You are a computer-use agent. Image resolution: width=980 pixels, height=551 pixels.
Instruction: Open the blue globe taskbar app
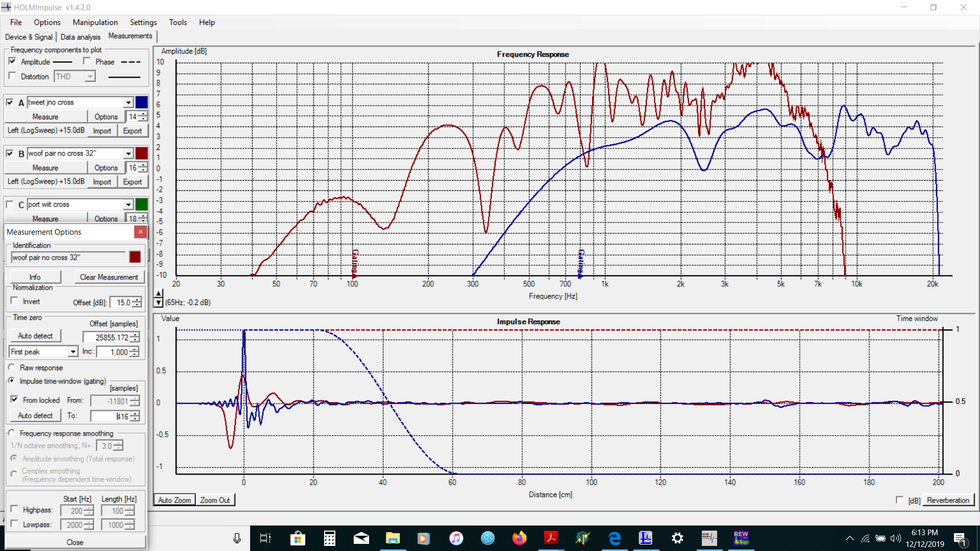click(487, 538)
